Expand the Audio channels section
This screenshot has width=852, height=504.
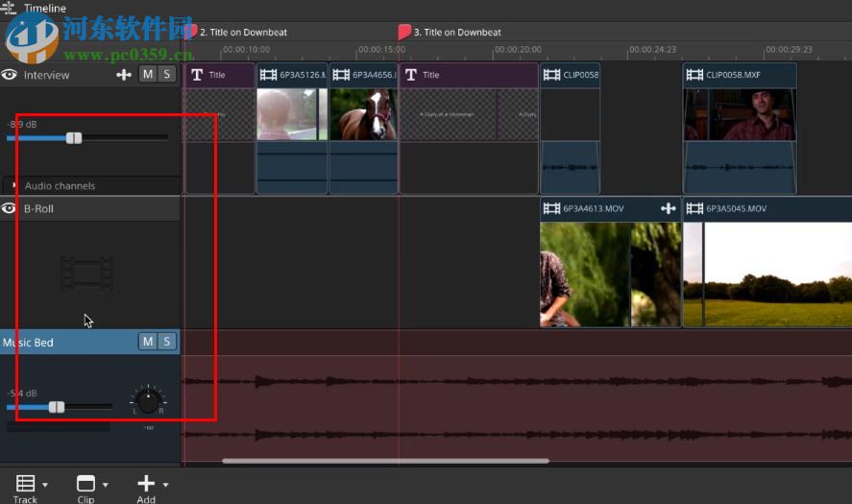pyautogui.click(x=14, y=185)
